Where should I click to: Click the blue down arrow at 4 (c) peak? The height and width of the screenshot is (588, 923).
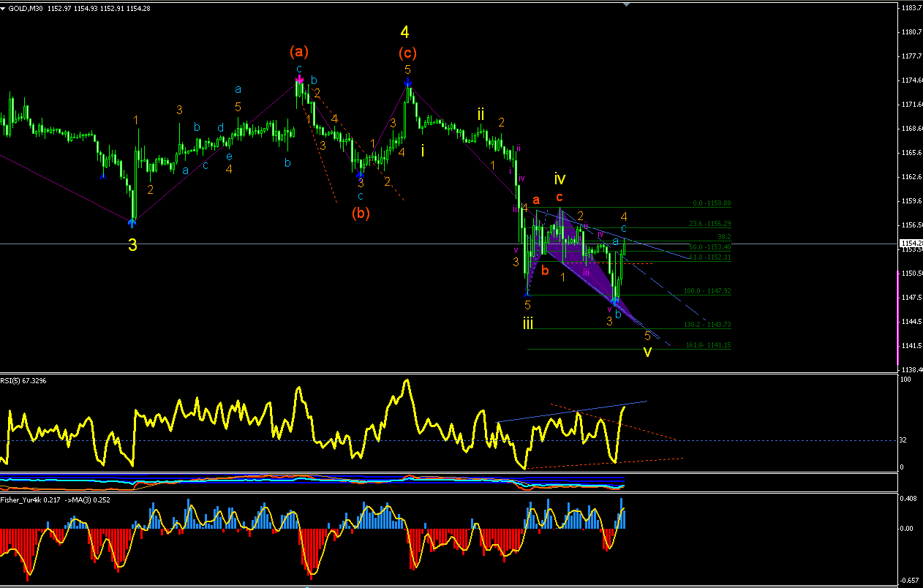(407, 83)
